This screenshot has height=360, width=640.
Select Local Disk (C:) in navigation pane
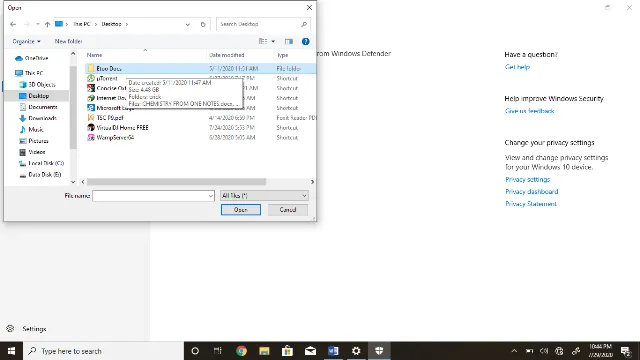tap(42, 163)
